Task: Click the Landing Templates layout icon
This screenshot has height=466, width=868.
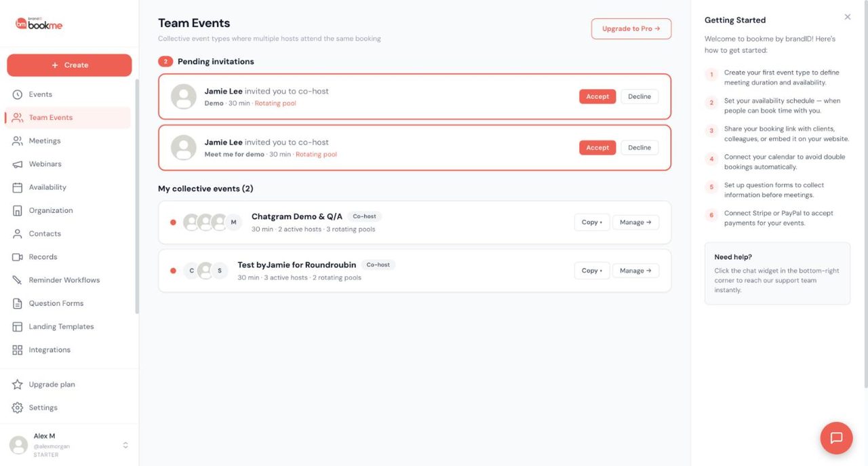Action: (18, 326)
